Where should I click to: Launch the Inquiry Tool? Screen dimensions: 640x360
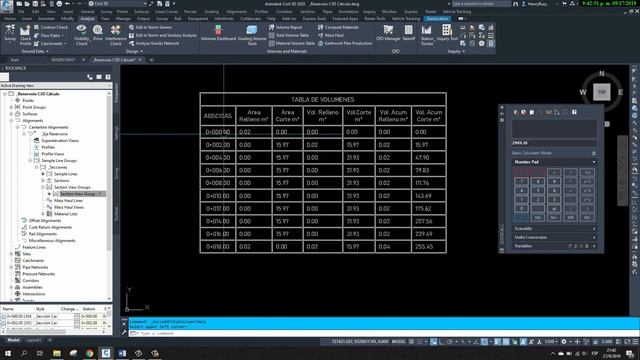pyautogui.click(x=447, y=33)
